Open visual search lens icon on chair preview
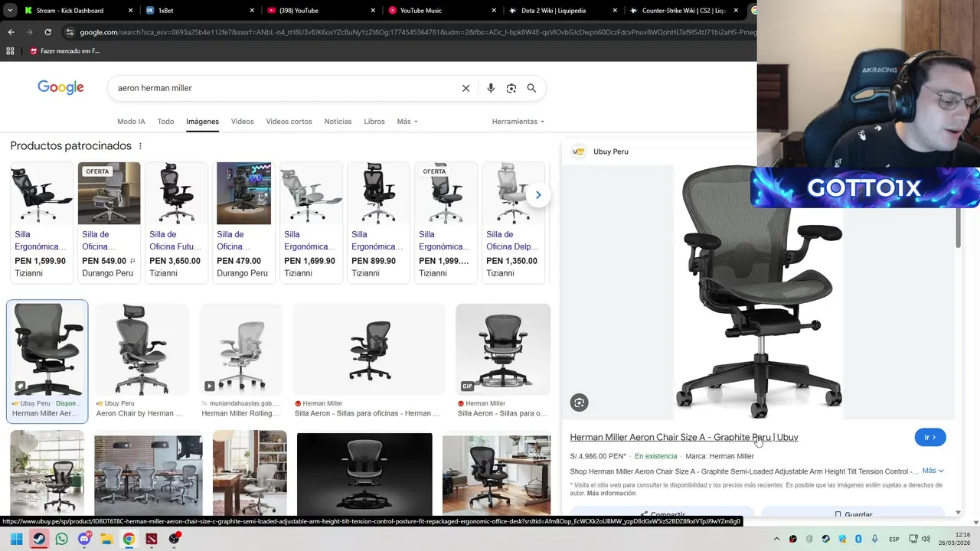This screenshot has height=551, width=980. pyautogui.click(x=580, y=403)
